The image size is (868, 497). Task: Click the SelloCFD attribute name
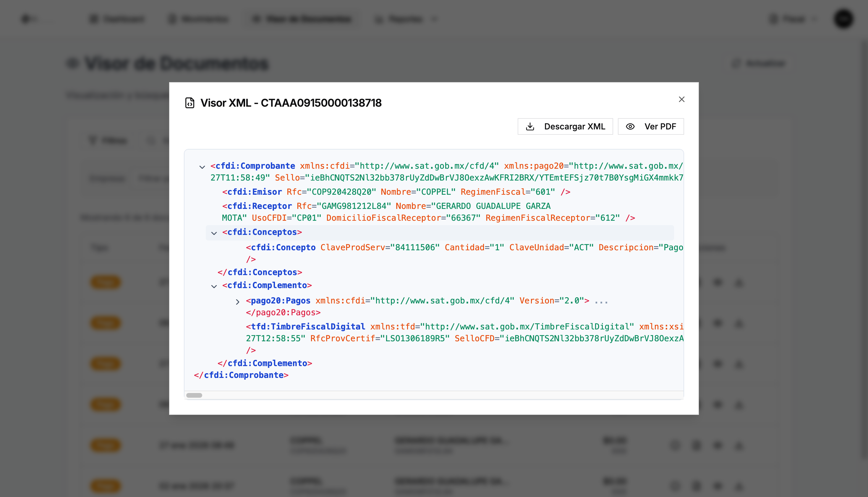click(x=475, y=339)
